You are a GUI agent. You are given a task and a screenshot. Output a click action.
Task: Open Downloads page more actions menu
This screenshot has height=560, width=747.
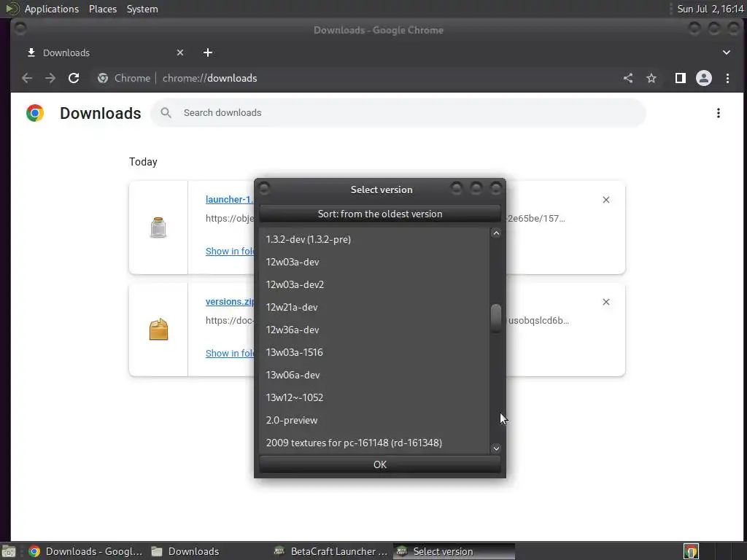(x=719, y=113)
